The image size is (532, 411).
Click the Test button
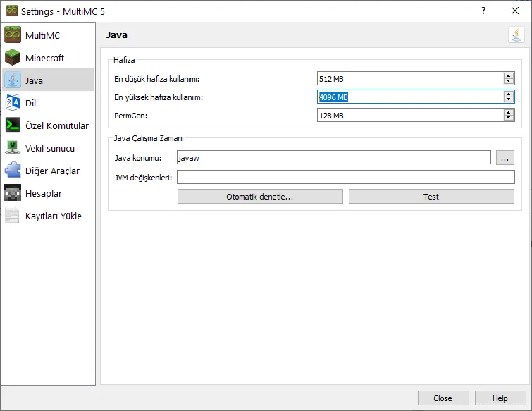431,197
